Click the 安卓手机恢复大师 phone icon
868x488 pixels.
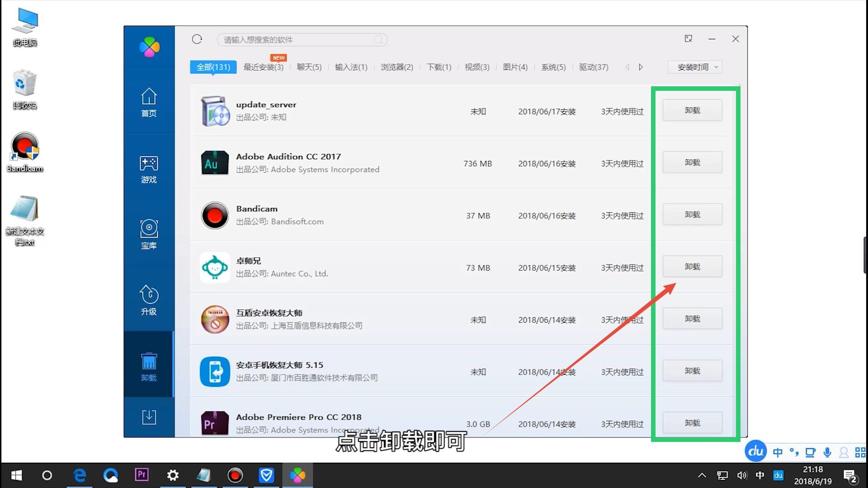pyautogui.click(x=215, y=371)
